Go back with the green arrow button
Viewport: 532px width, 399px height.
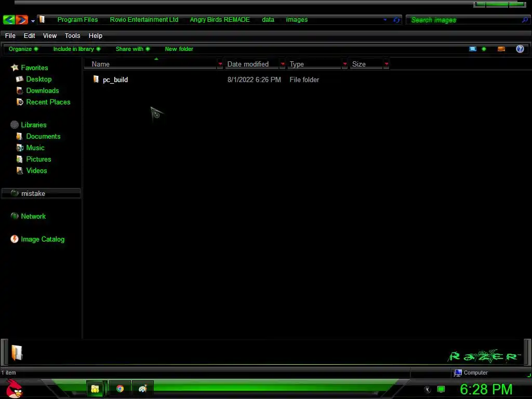click(9, 20)
